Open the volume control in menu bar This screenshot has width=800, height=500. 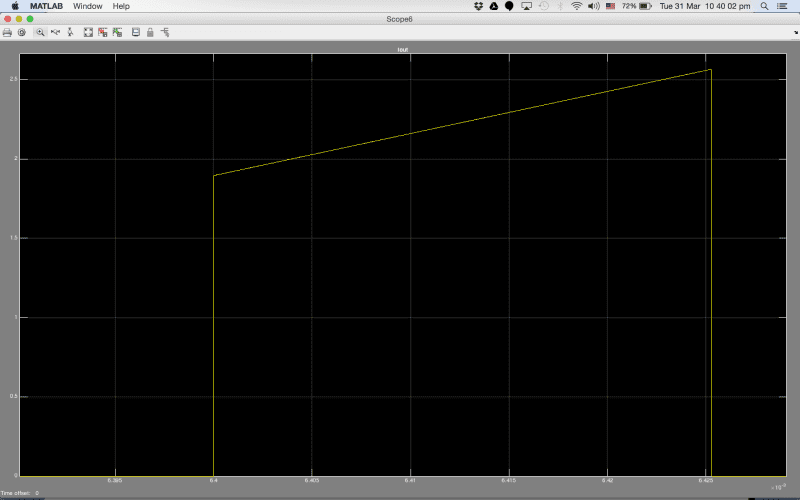point(593,6)
